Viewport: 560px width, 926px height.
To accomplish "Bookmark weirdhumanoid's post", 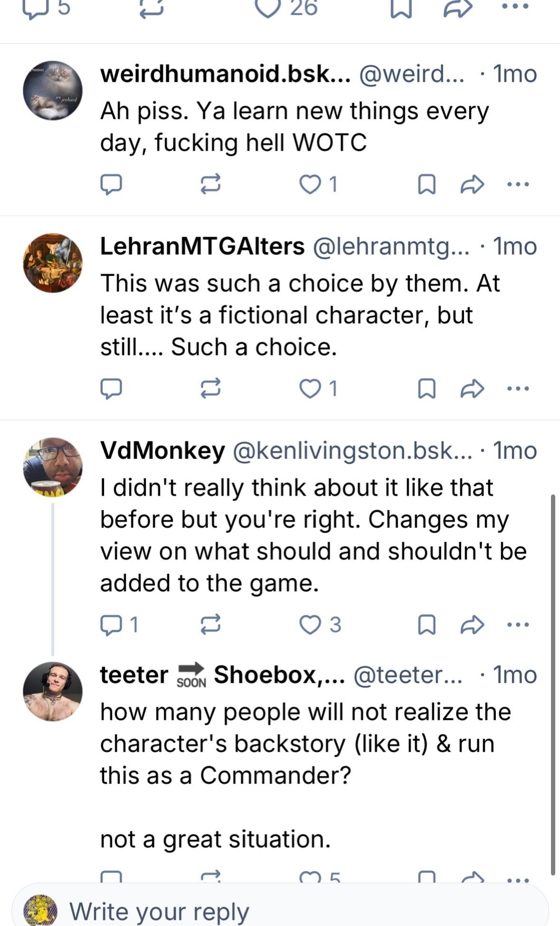I will [427, 184].
